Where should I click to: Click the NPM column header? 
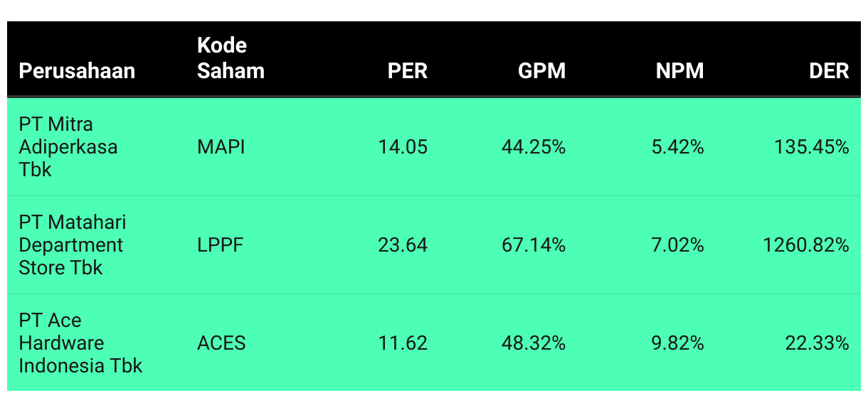point(680,71)
